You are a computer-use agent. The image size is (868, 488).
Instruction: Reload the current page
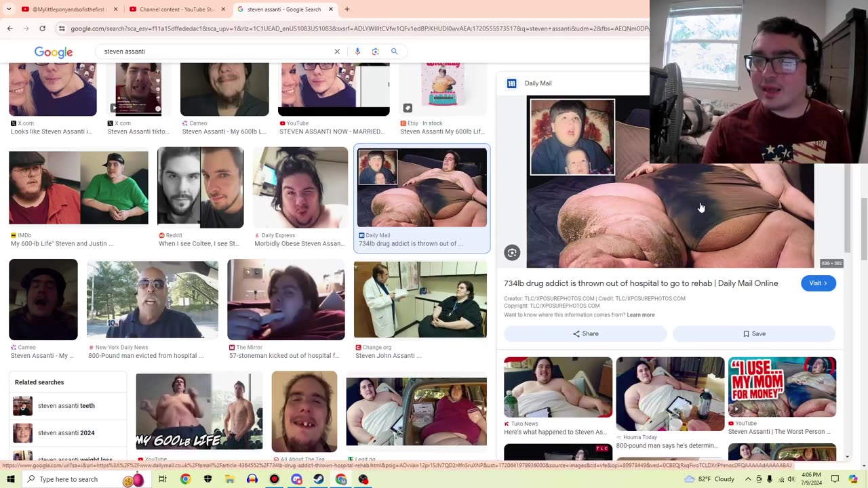pos(42,28)
